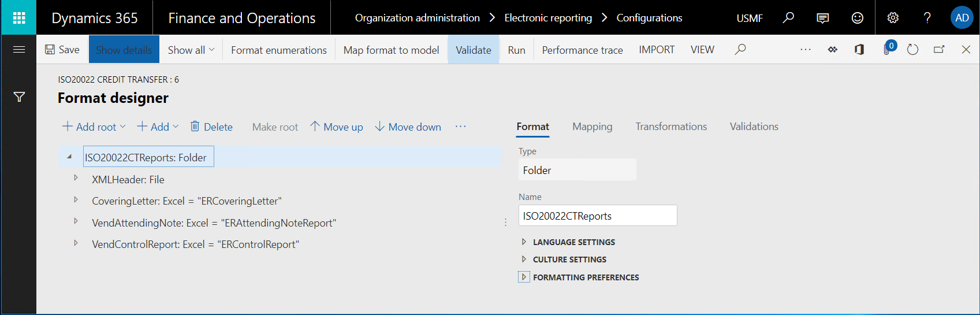Collapse the ISO20022CTReports folder node
Screen dimensions: 980x315
click(x=69, y=157)
